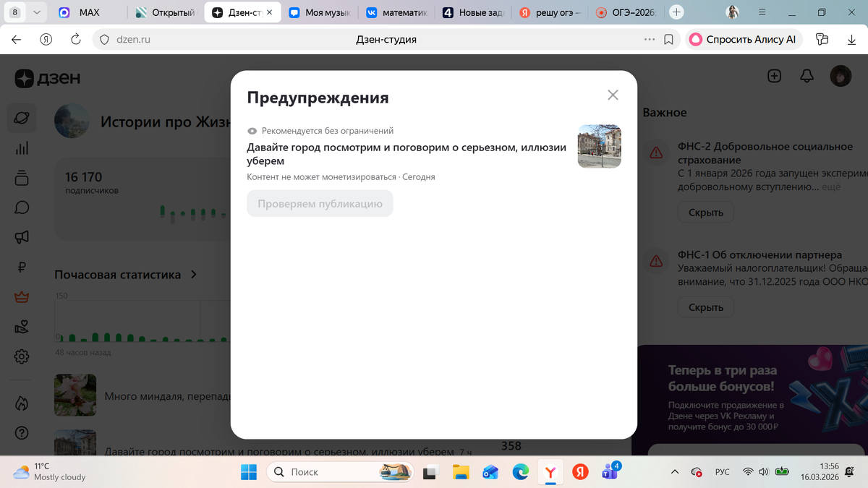Open studio settings via the gear icon
The height and width of the screenshot is (488, 868).
point(21,356)
